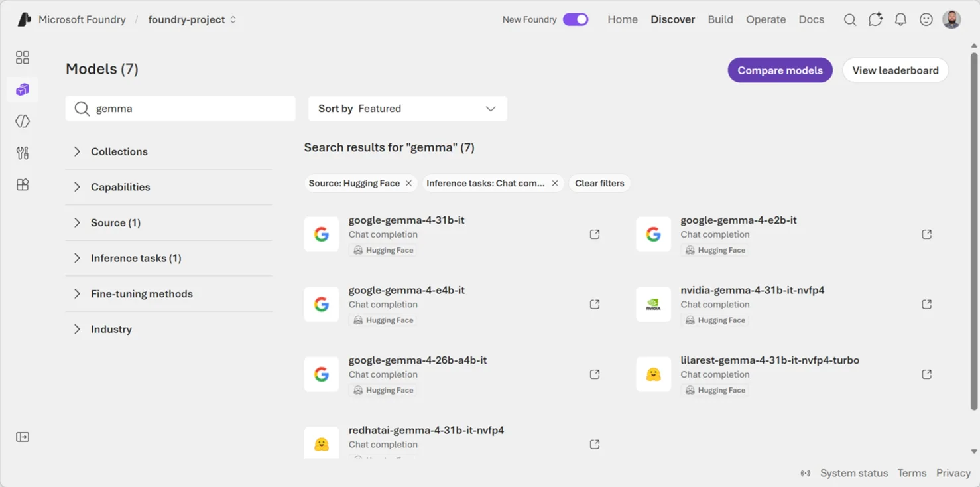Go to the Discover tab
Screen dimensions: 980x487
[x=672, y=19]
